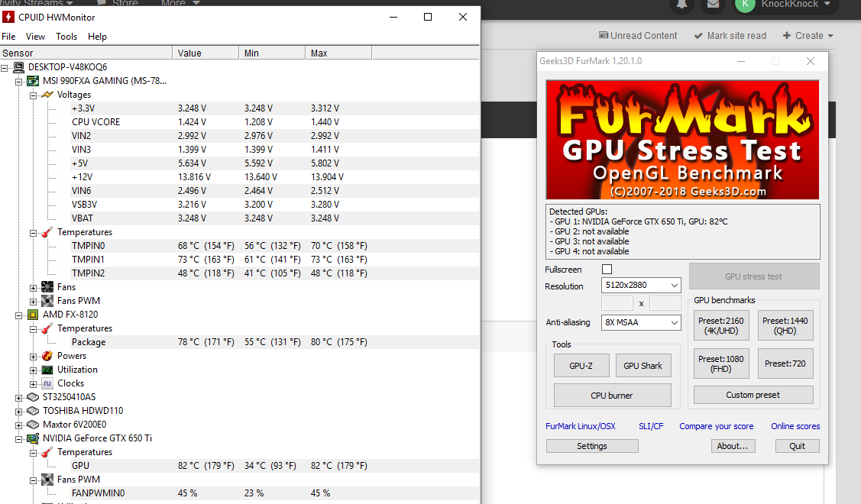Open the Create dropdown in the browser
Image resolution: width=861 pixels, height=504 pixels.
coord(808,36)
